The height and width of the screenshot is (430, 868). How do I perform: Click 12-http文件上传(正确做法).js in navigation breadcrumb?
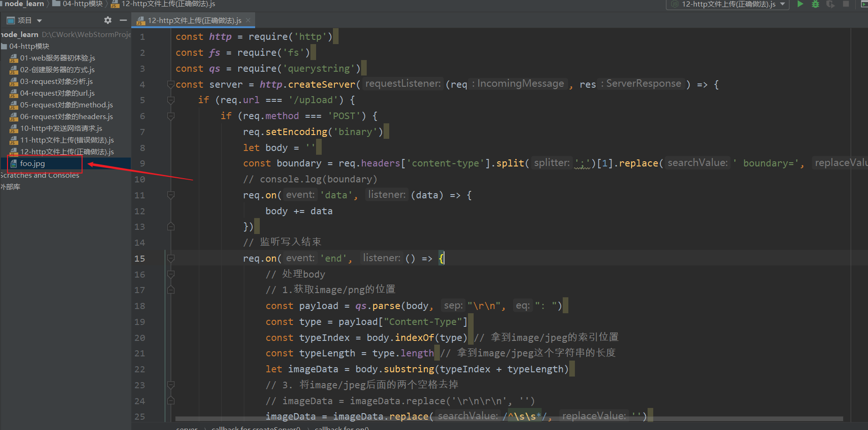pyautogui.click(x=163, y=4)
